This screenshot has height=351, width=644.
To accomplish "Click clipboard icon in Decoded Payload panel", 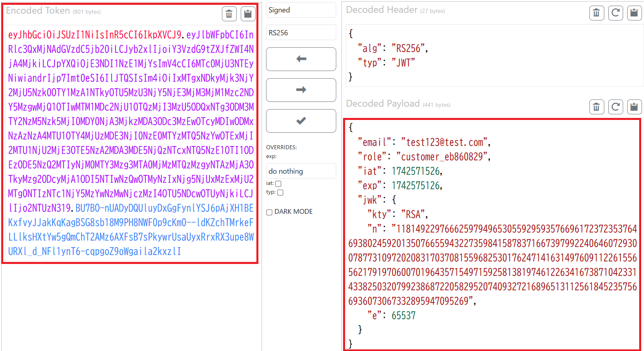I will click(x=634, y=107).
